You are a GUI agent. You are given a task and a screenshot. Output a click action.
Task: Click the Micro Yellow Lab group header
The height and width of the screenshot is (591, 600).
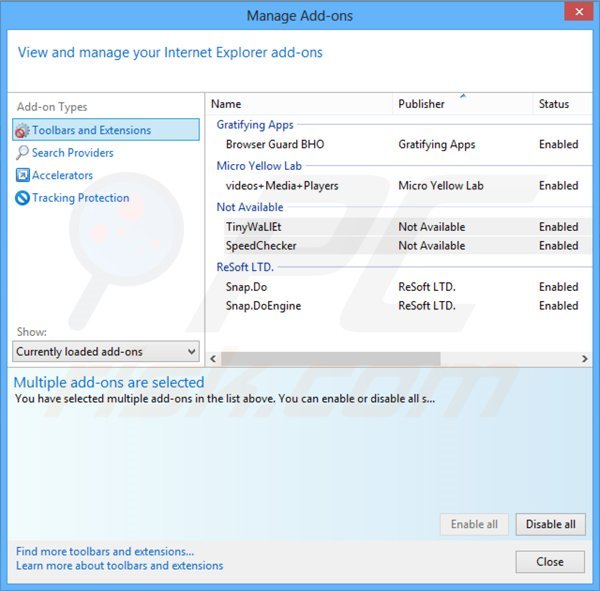259,166
